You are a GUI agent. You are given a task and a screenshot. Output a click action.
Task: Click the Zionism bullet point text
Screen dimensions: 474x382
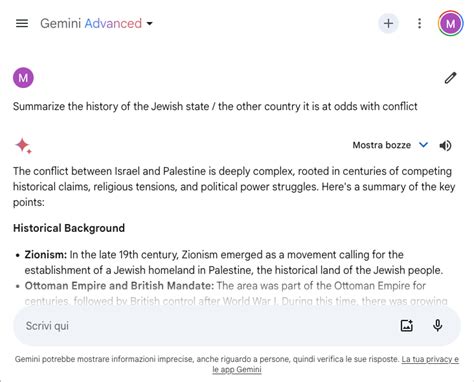(234, 262)
